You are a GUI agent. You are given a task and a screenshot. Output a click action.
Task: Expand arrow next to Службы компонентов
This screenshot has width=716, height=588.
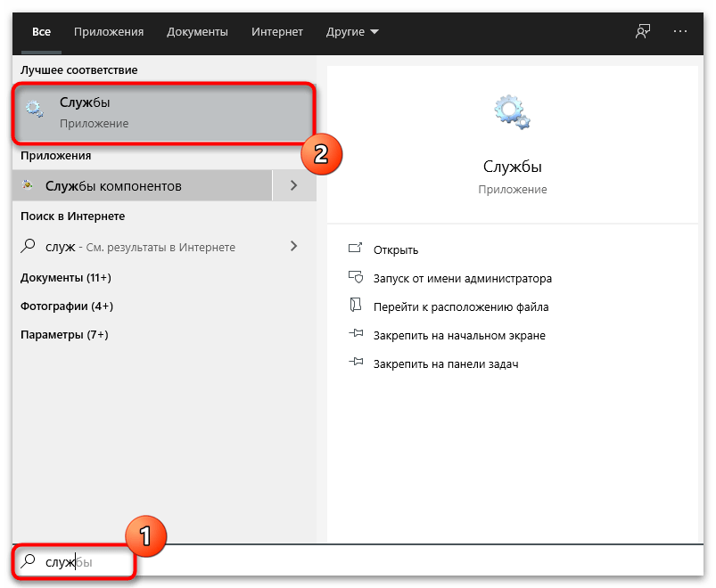pos(293,186)
